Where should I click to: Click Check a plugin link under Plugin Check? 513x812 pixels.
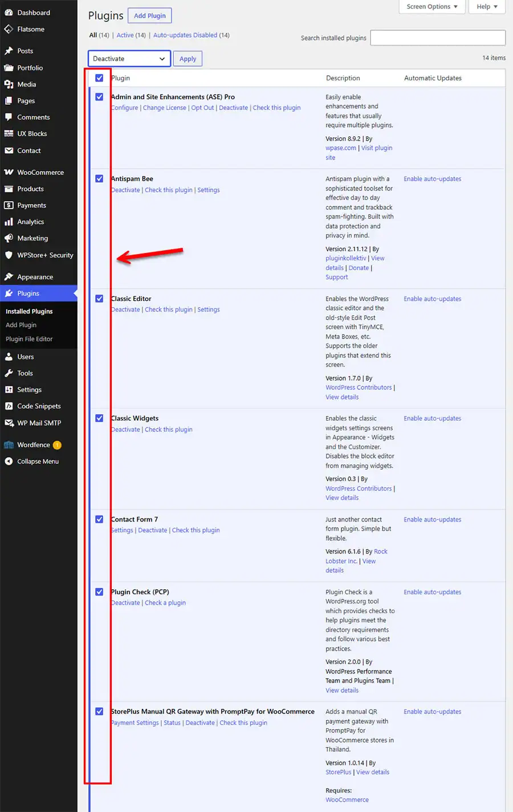pyautogui.click(x=165, y=603)
